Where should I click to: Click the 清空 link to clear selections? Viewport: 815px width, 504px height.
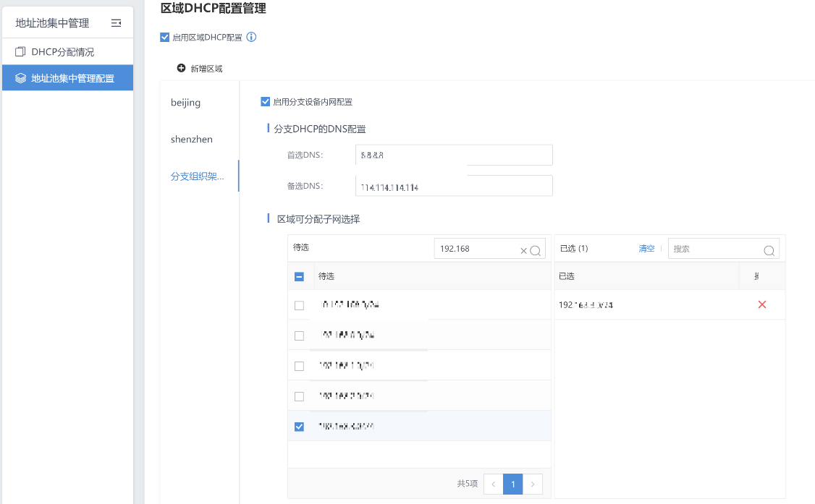pos(646,248)
